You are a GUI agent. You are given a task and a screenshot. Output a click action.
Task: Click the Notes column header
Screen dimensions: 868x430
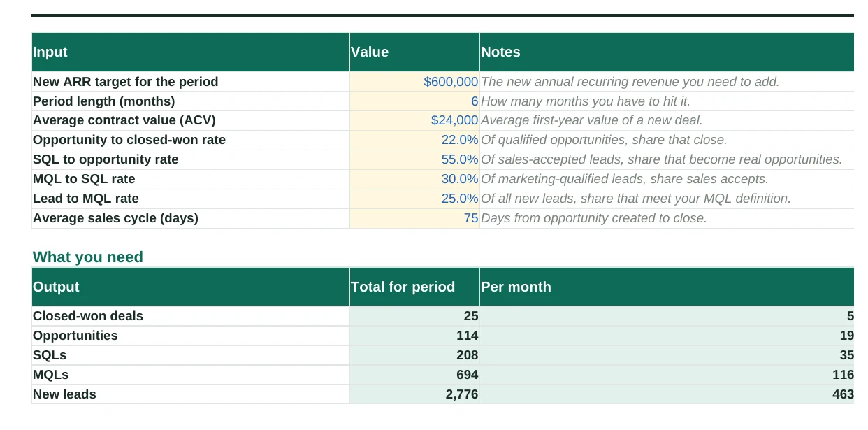(667, 52)
